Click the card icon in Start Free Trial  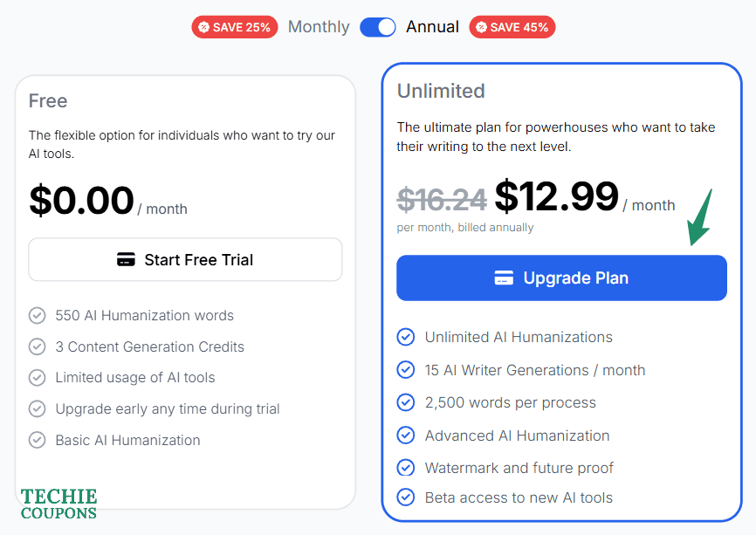click(x=126, y=260)
